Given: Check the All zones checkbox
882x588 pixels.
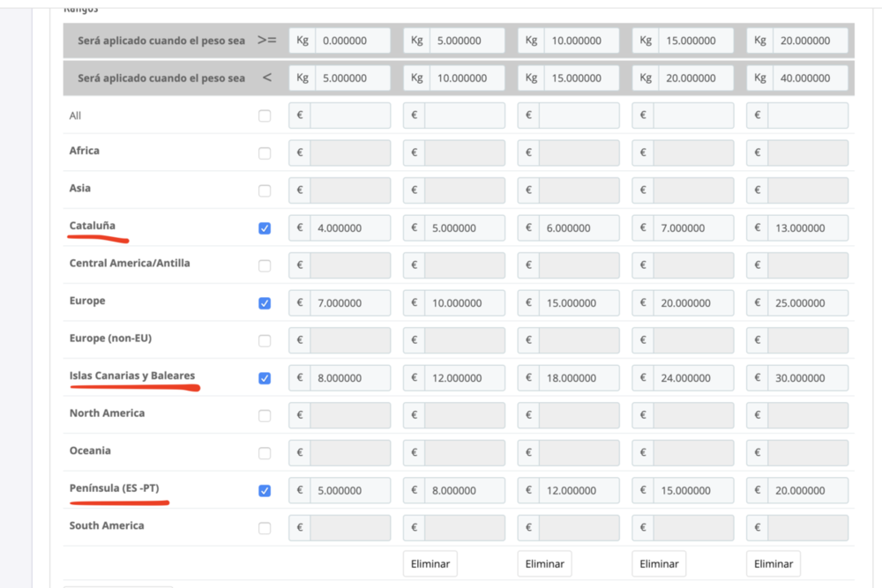Looking at the screenshot, I should point(265,115).
